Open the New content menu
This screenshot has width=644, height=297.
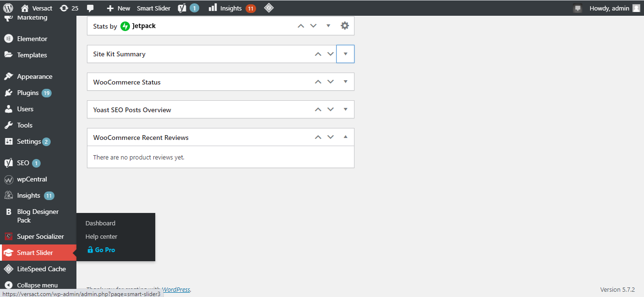click(x=118, y=8)
